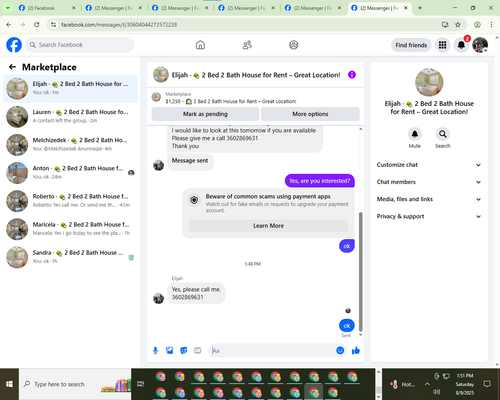The image size is (500, 400).
Task: Expand Privacy & support section
Action: pyautogui.click(x=429, y=216)
